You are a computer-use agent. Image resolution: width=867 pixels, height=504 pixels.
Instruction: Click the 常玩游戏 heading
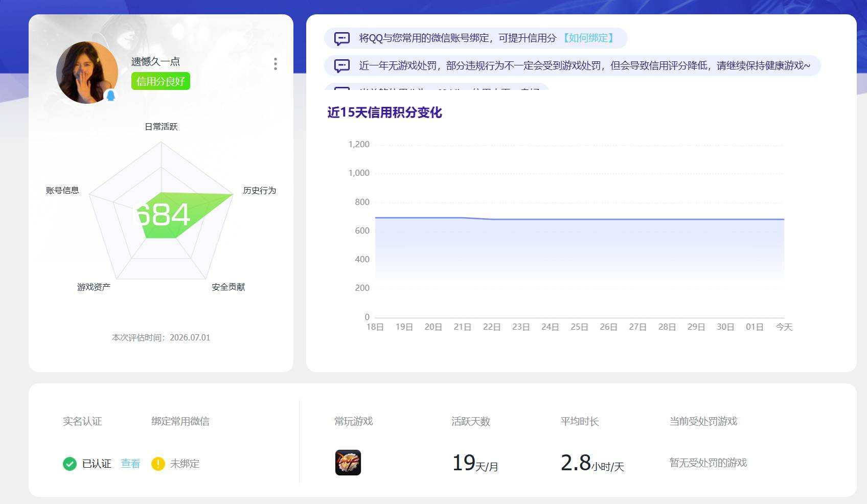coord(354,421)
